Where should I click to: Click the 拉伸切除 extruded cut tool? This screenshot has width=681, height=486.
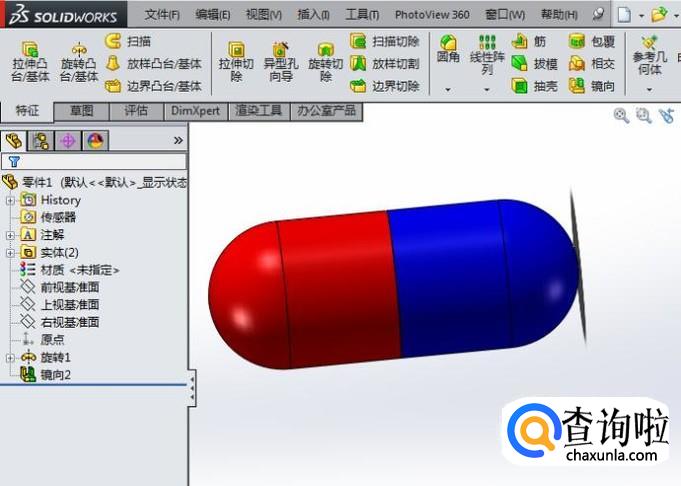[237, 62]
